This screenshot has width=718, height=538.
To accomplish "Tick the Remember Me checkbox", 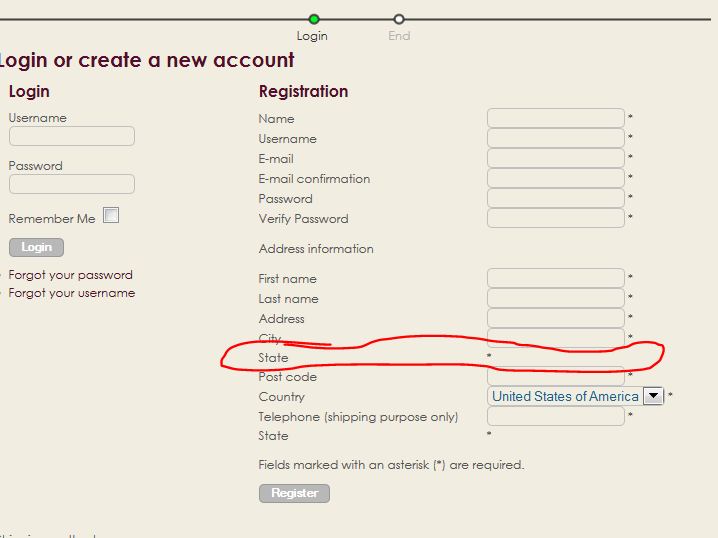I will pos(111,215).
